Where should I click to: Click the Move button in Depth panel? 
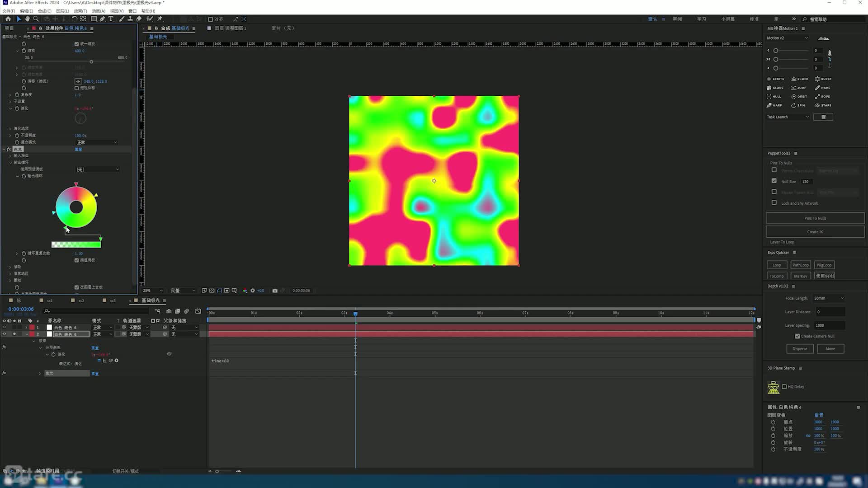[830, 349]
